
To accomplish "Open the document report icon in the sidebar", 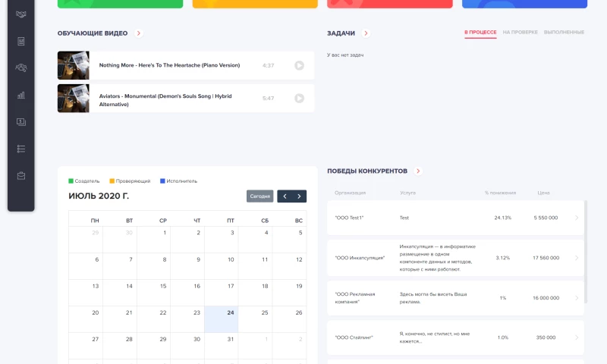I will pyautogui.click(x=21, y=42).
